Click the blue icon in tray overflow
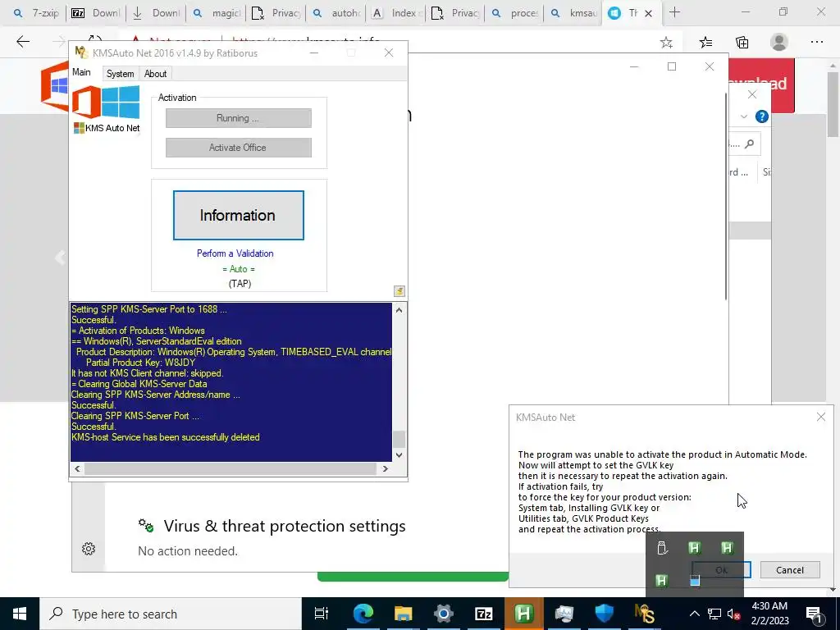This screenshot has height=630, width=840. tap(695, 580)
